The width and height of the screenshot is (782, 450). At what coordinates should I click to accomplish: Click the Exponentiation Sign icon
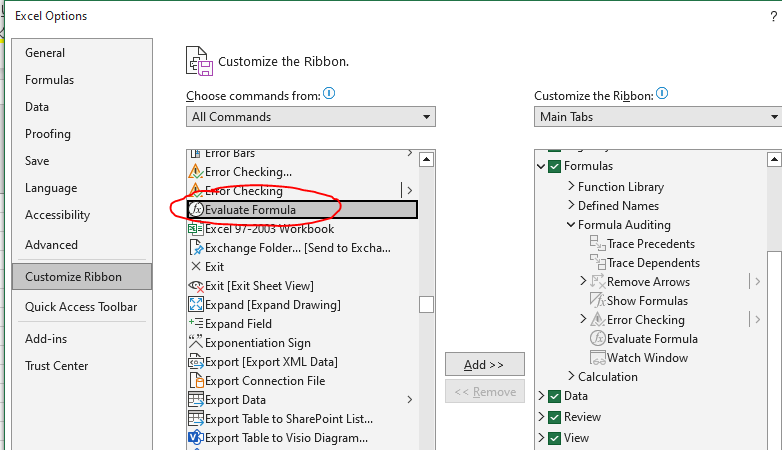(x=196, y=342)
